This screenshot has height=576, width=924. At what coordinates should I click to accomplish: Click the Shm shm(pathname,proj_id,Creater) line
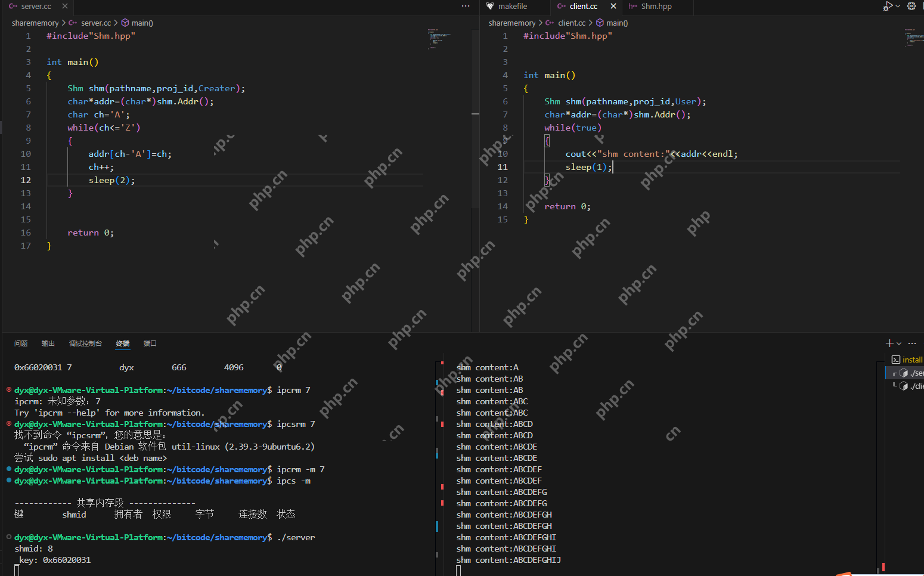click(x=156, y=88)
